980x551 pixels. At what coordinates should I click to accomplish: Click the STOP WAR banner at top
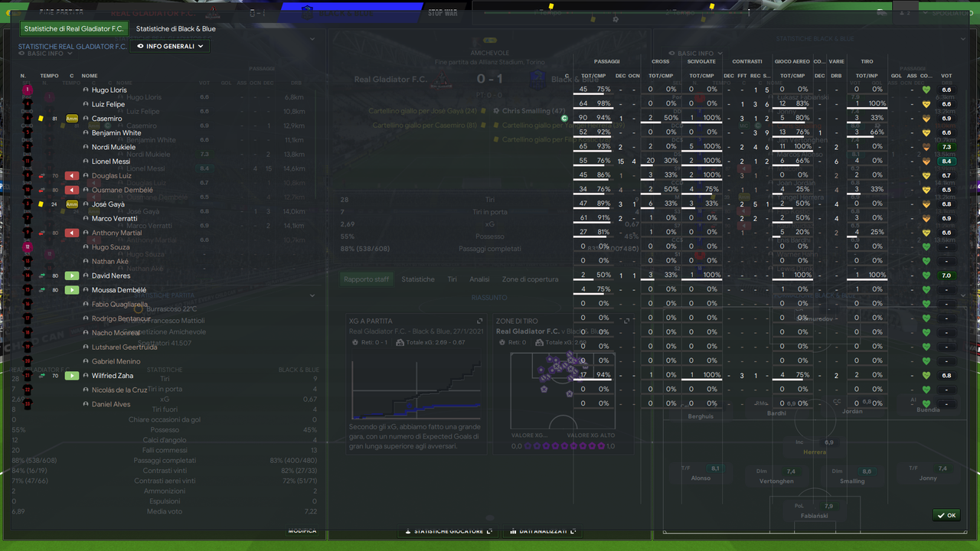(443, 13)
